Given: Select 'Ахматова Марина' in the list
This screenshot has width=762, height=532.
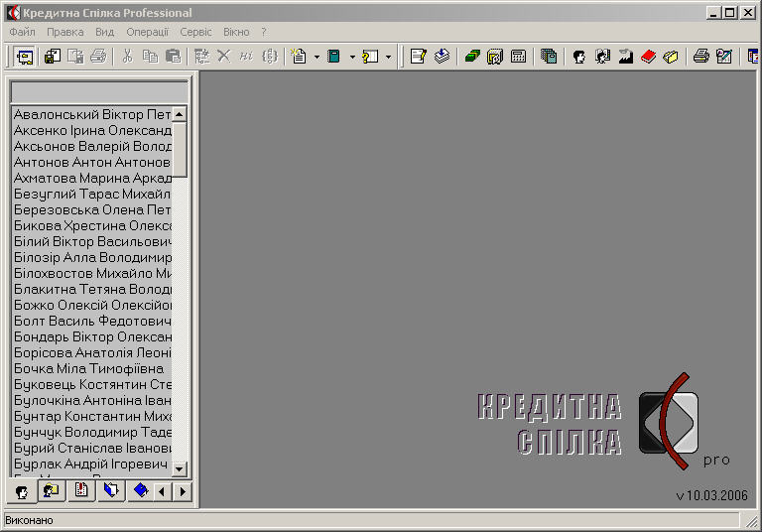Looking at the screenshot, I should (92, 179).
